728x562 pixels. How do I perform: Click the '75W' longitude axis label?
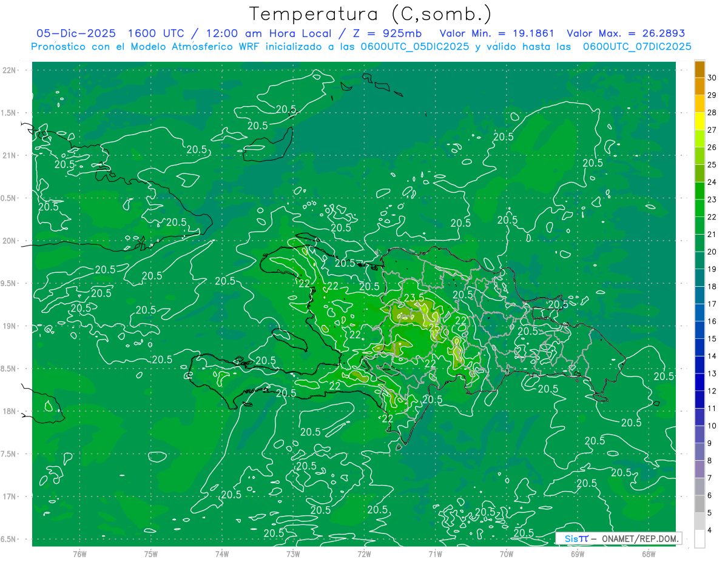click(x=151, y=554)
